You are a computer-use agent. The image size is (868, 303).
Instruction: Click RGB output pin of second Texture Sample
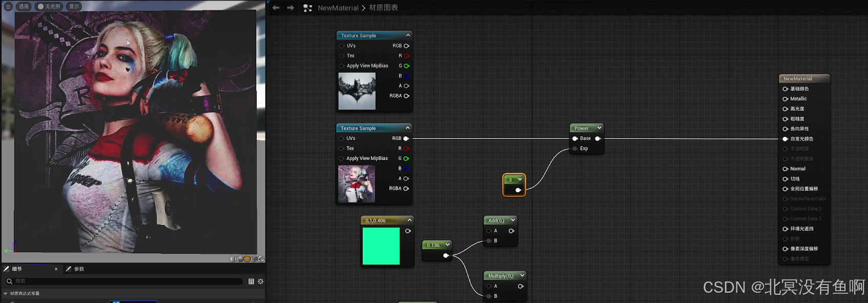[406, 138]
